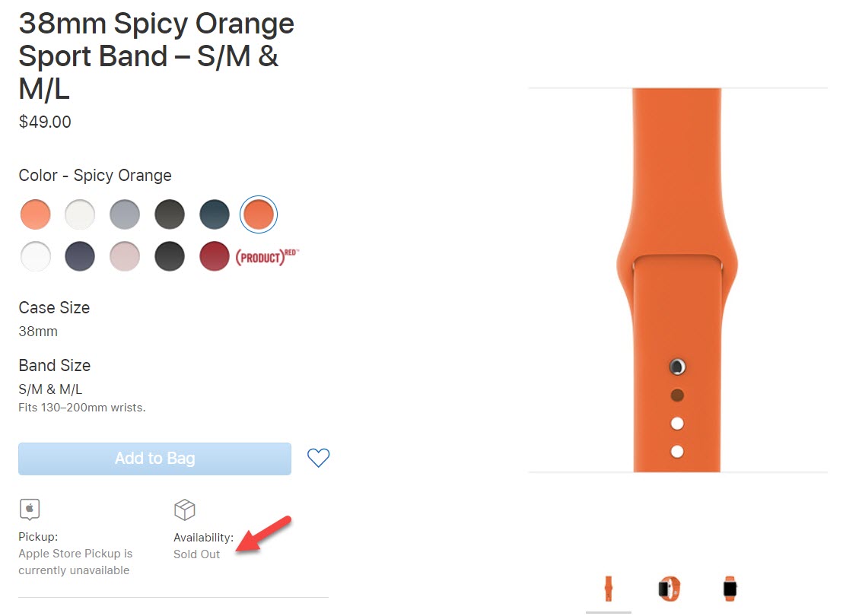Image resolution: width=862 pixels, height=616 pixels.
Task: Click the Availability shipping box icon
Action: [x=184, y=510]
